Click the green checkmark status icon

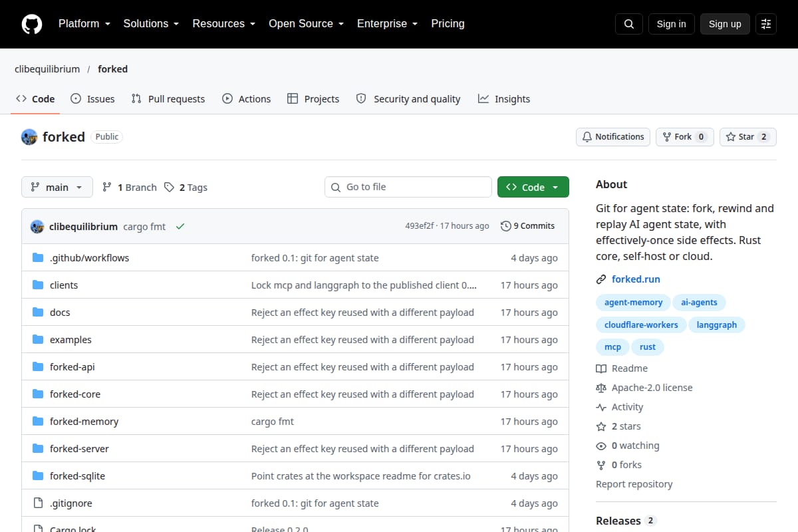tap(180, 226)
